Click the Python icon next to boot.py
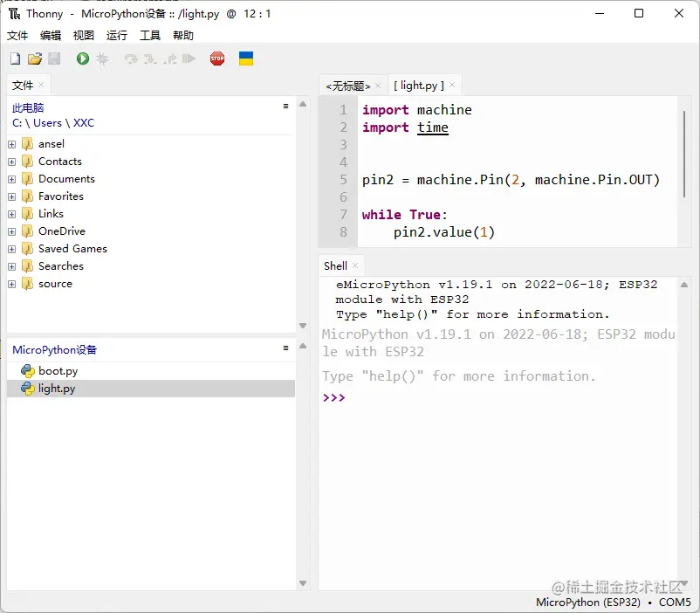Image resolution: width=700 pixels, height=613 pixels. tap(28, 371)
